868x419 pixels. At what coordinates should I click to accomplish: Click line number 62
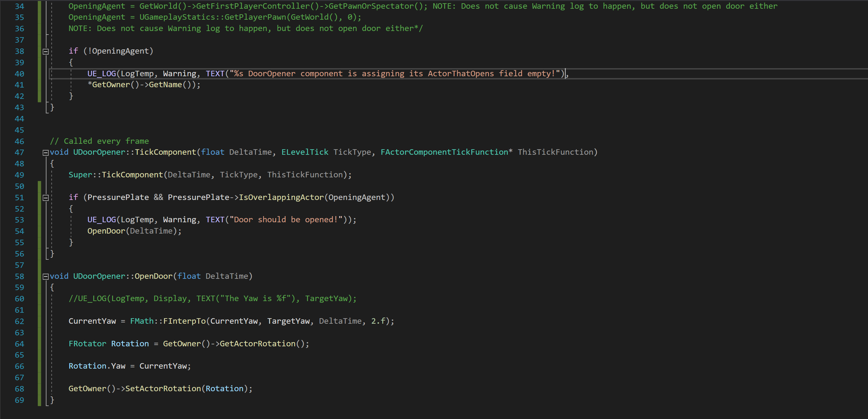20,321
